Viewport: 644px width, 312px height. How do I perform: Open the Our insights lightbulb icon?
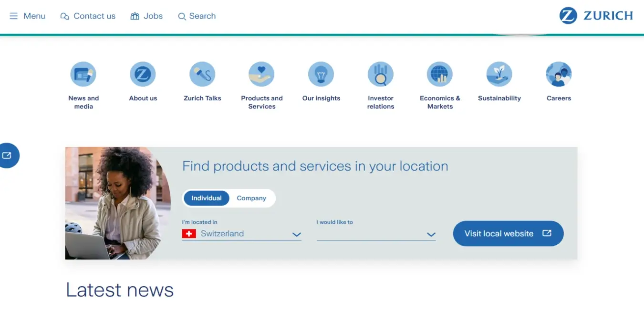pos(321,74)
